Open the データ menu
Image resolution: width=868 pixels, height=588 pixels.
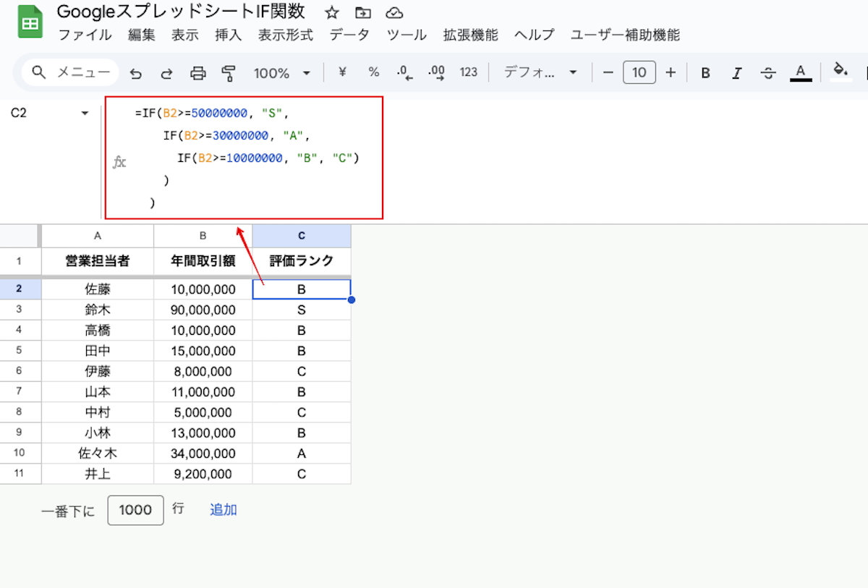[x=349, y=35]
